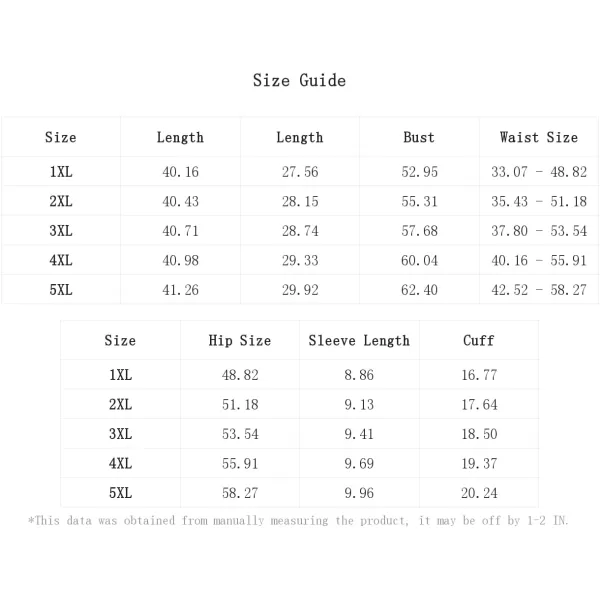
Task: Select the 5XL label in bottom table
Action: [x=121, y=493]
